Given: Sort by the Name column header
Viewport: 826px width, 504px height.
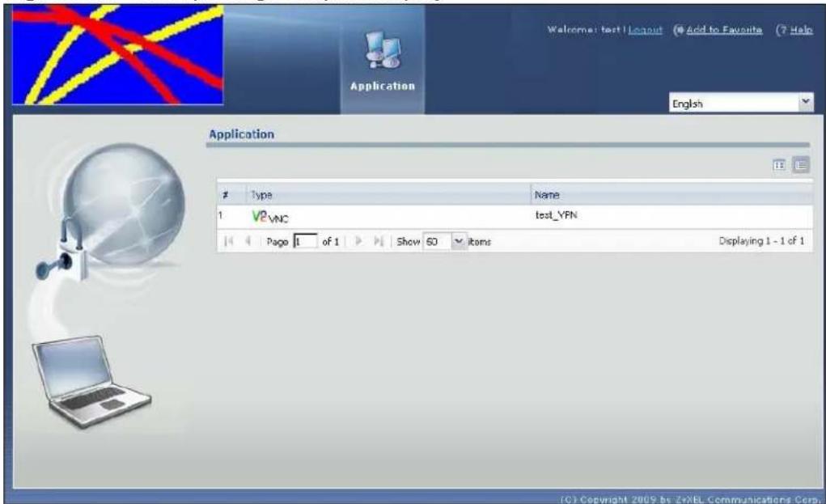Looking at the screenshot, I should 671,195.
